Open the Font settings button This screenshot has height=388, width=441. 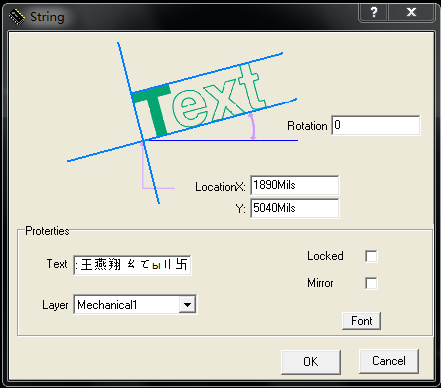click(x=361, y=321)
